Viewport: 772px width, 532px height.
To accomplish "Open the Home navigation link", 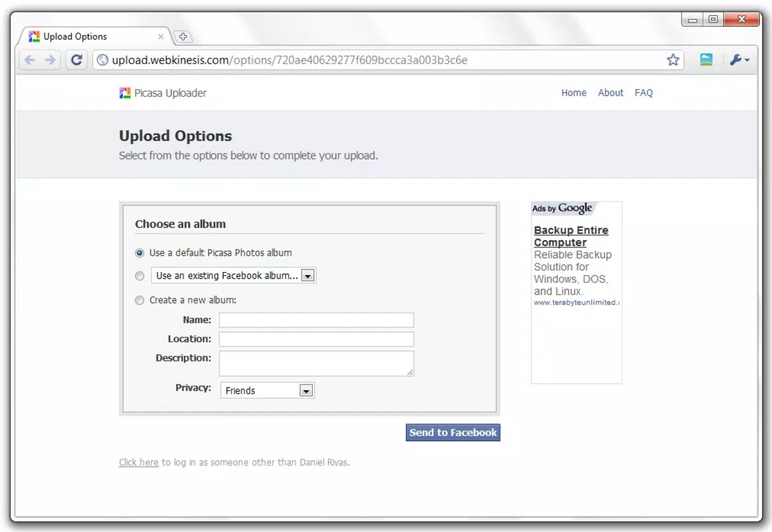I will pyautogui.click(x=574, y=93).
